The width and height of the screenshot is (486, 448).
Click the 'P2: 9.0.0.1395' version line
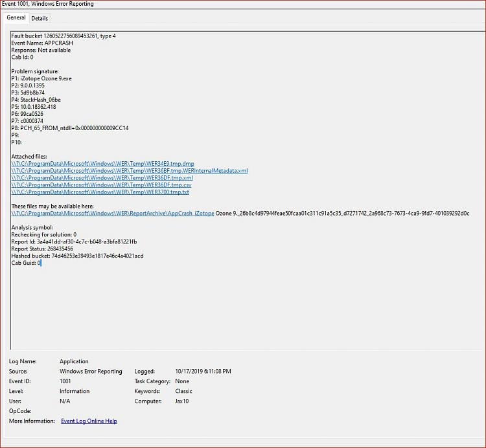(28, 85)
